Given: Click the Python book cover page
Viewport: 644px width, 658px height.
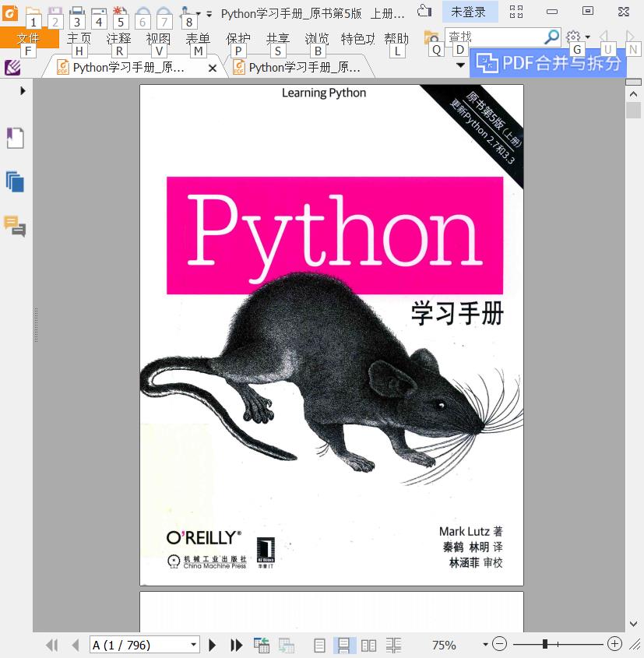Looking at the screenshot, I should coord(332,335).
